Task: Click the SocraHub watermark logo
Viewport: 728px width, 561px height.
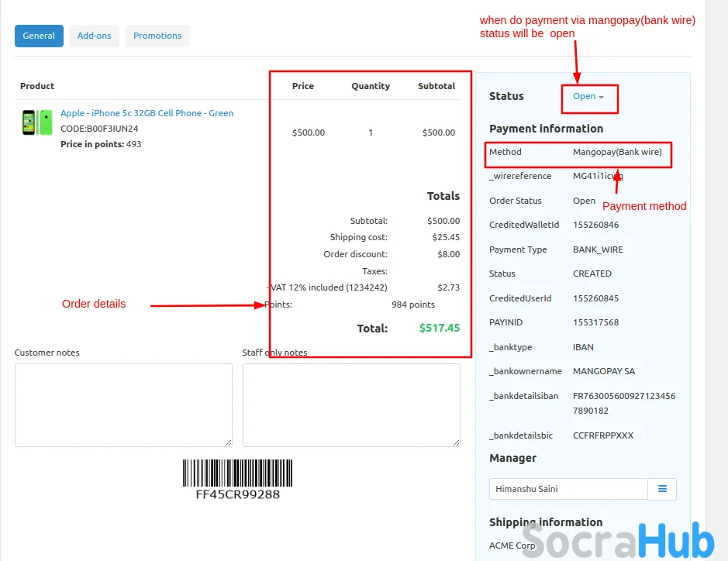Action: [x=617, y=540]
